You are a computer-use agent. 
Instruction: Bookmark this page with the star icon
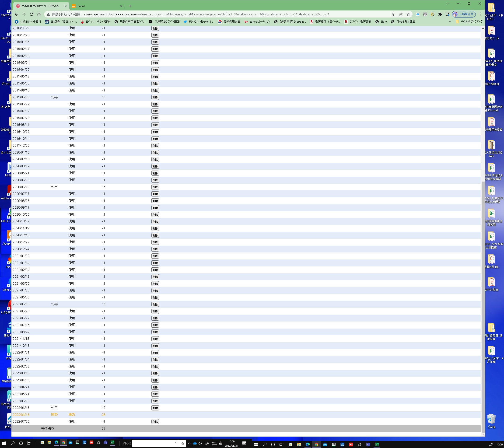408,14
